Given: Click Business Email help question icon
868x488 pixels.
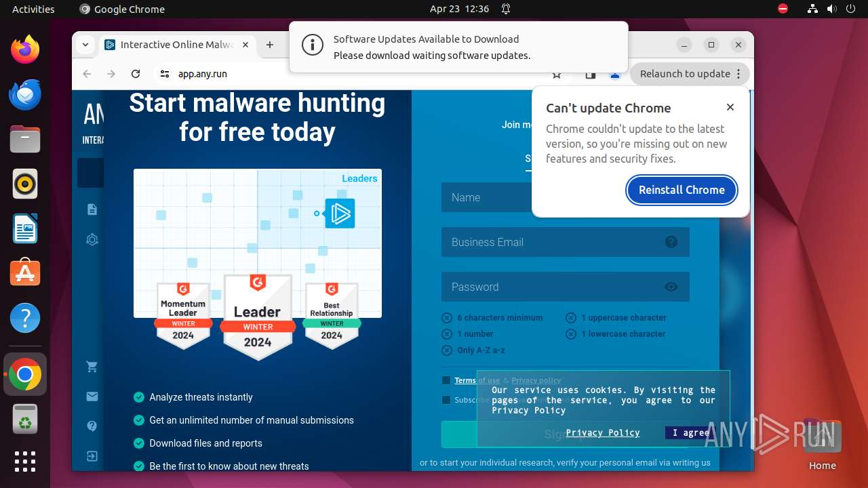Looking at the screenshot, I should tap(671, 242).
